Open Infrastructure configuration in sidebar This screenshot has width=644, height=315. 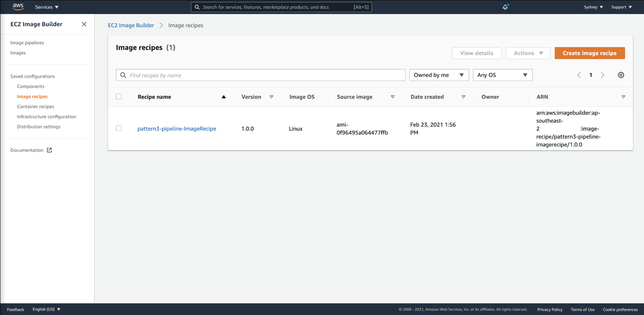(x=47, y=117)
